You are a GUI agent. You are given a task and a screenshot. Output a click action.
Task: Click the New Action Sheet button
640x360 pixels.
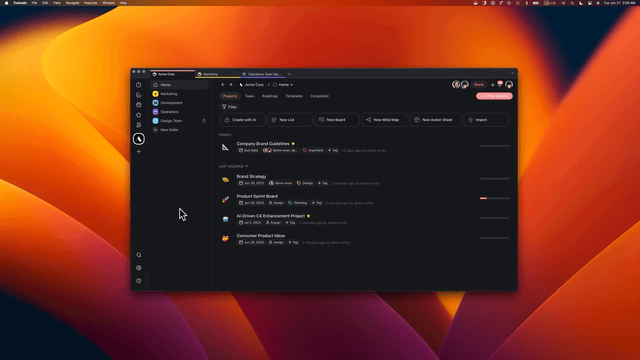[436, 120]
